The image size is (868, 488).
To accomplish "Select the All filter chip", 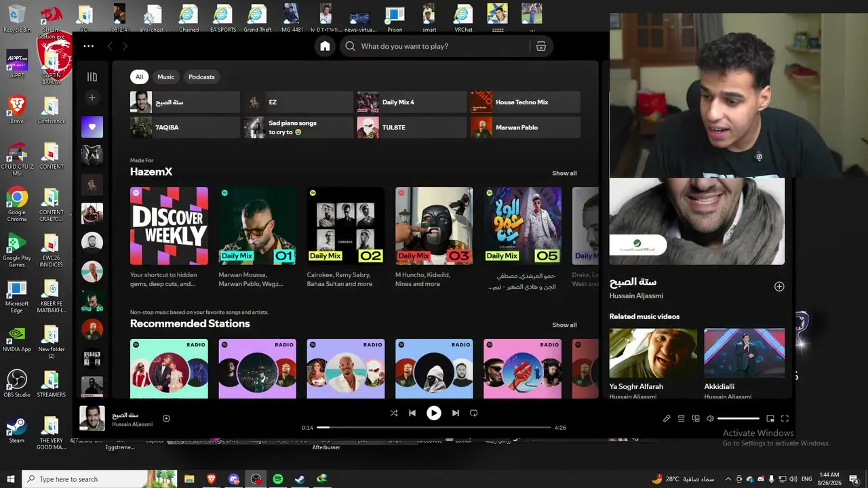I will point(139,77).
